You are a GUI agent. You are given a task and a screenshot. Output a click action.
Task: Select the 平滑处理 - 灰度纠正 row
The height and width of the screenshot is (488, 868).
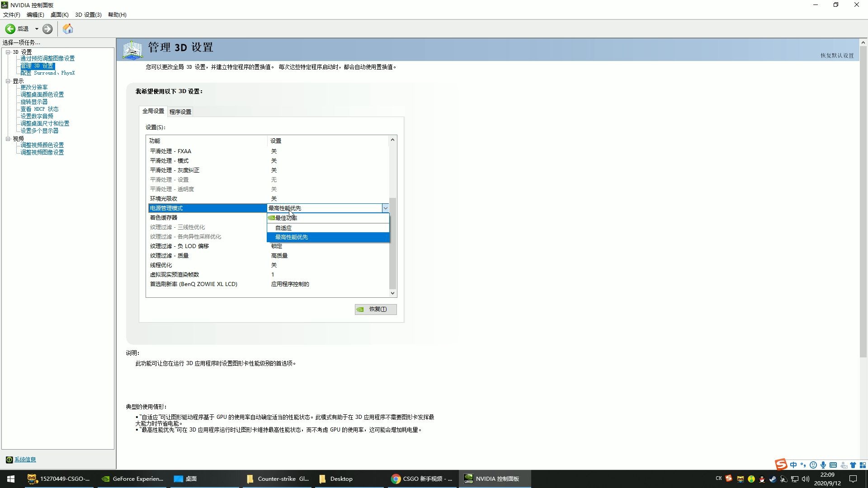tap(268, 170)
